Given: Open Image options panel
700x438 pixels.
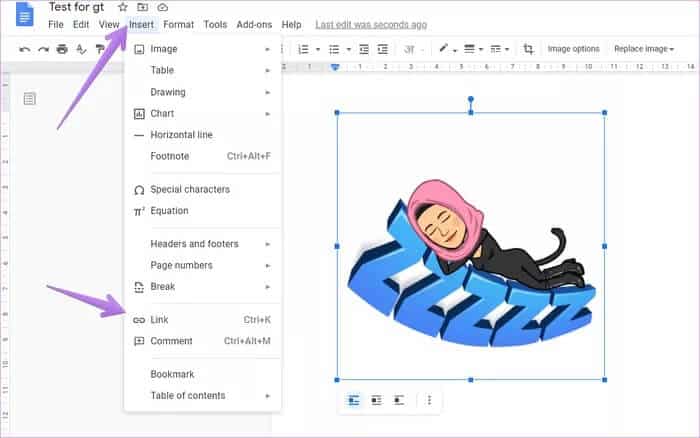Looking at the screenshot, I should pos(573,49).
